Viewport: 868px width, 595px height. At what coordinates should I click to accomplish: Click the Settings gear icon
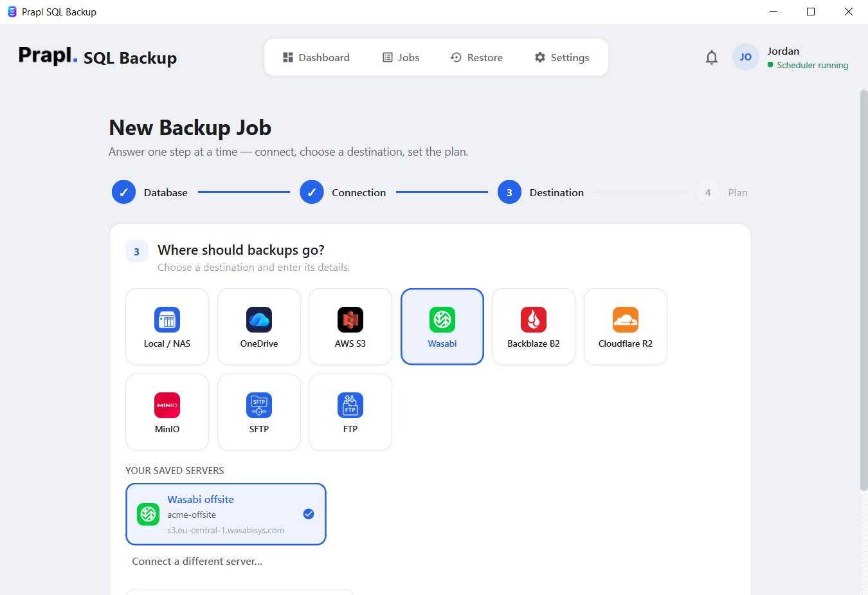540,57
